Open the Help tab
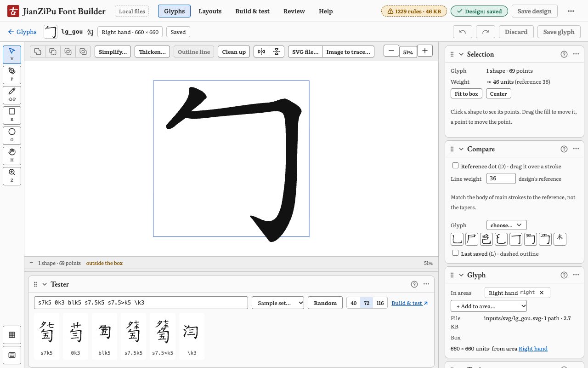Screen dimensions: 588x368 click(326, 11)
